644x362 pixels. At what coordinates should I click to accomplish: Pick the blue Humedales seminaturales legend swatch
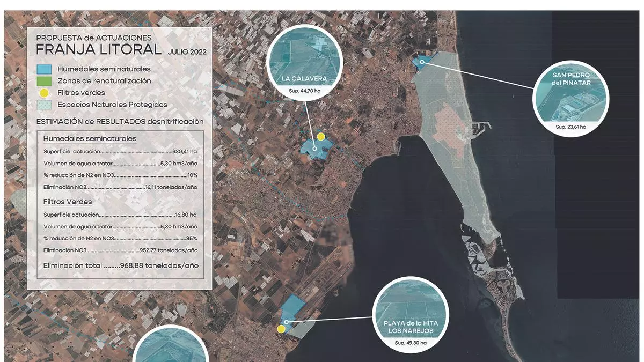(x=44, y=69)
